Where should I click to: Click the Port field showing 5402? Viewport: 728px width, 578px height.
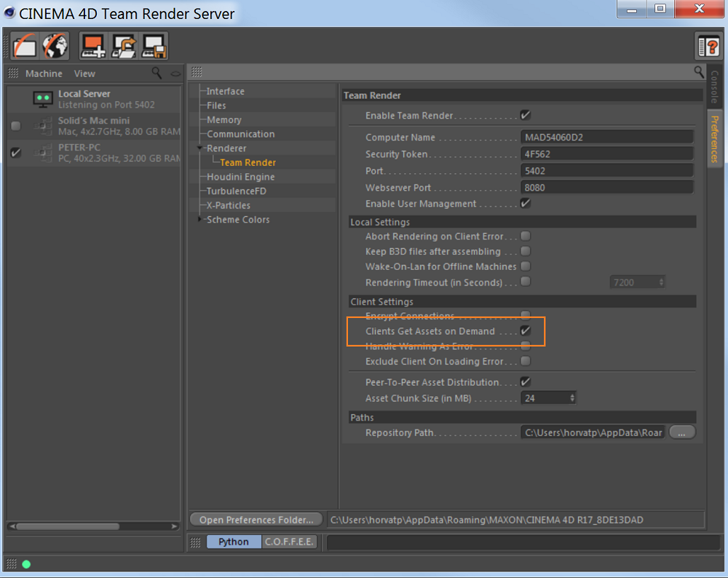tap(607, 170)
